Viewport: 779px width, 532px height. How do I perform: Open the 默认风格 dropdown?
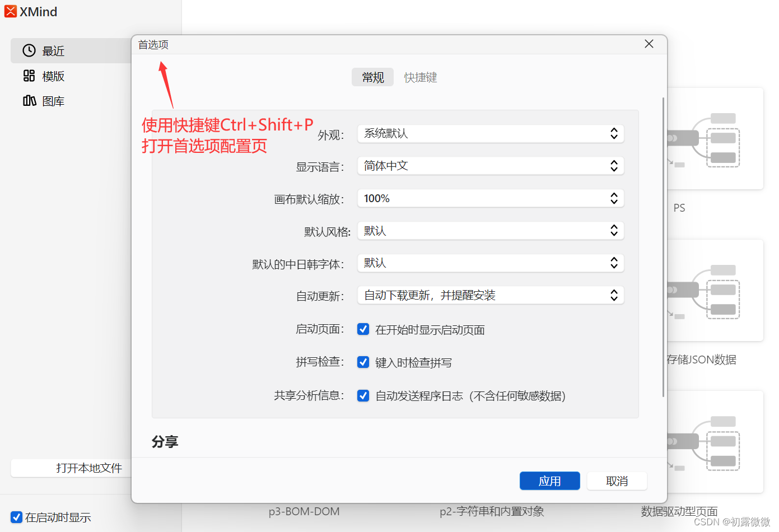click(x=491, y=231)
